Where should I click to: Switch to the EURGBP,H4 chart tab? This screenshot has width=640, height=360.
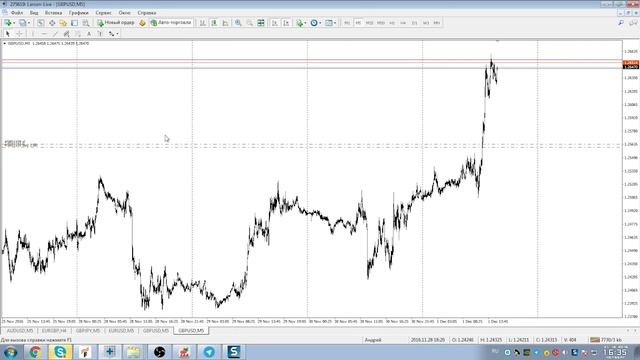[x=54, y=331]
